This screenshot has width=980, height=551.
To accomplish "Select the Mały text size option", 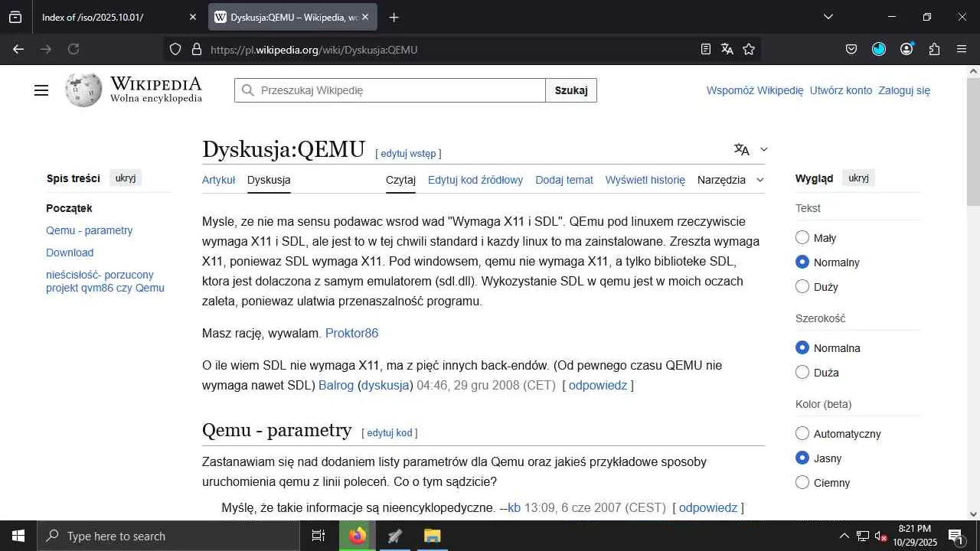I will pos(802,237).
